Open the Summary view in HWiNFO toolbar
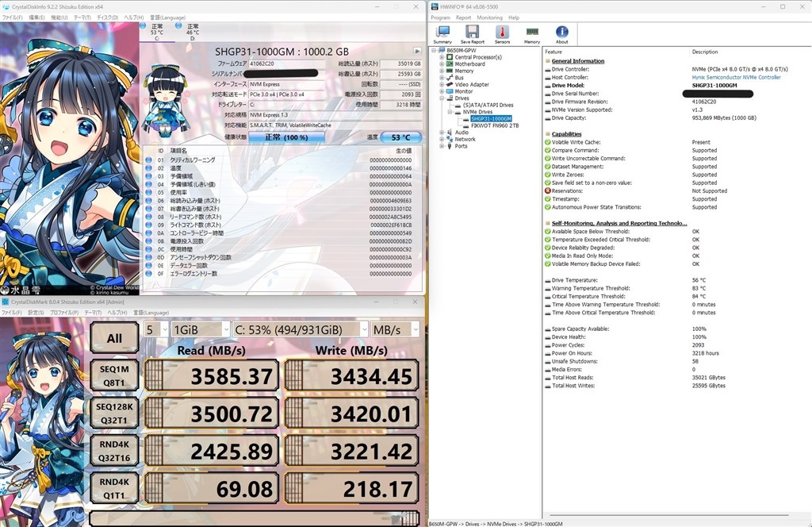Viewport: 812px width, 527px height. (x=442, y=35)
